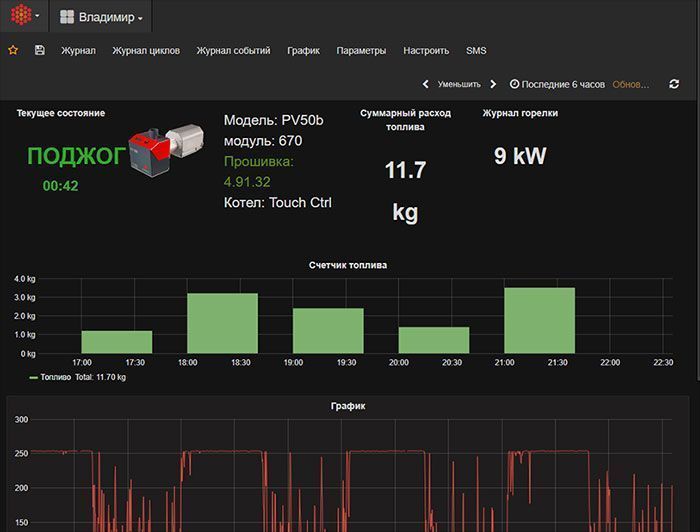
Task: Click the Котел: Touch Ctrl text
Action: (278, 202)
